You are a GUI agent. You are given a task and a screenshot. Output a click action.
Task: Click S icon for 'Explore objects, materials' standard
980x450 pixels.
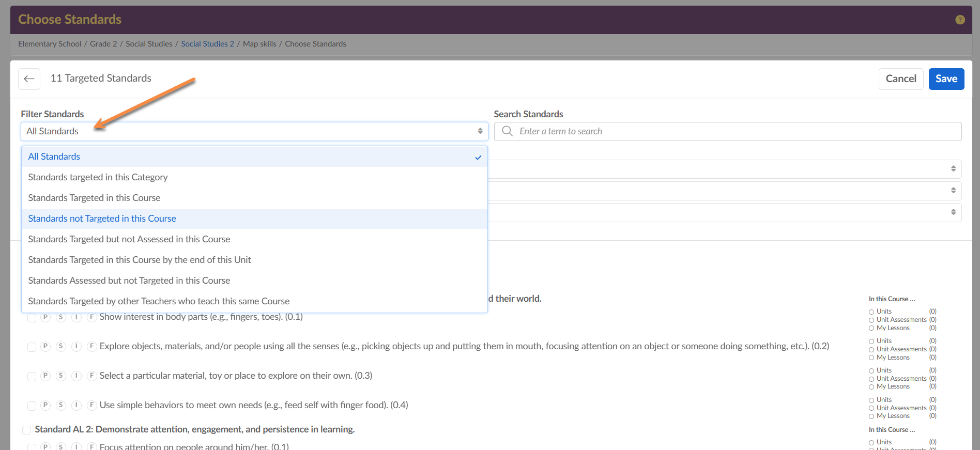(61, 347)
